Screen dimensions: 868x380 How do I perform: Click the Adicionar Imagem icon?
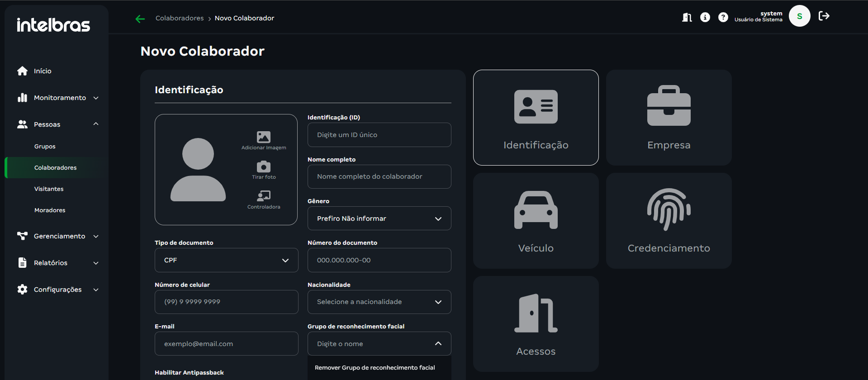tap(263, 137)
